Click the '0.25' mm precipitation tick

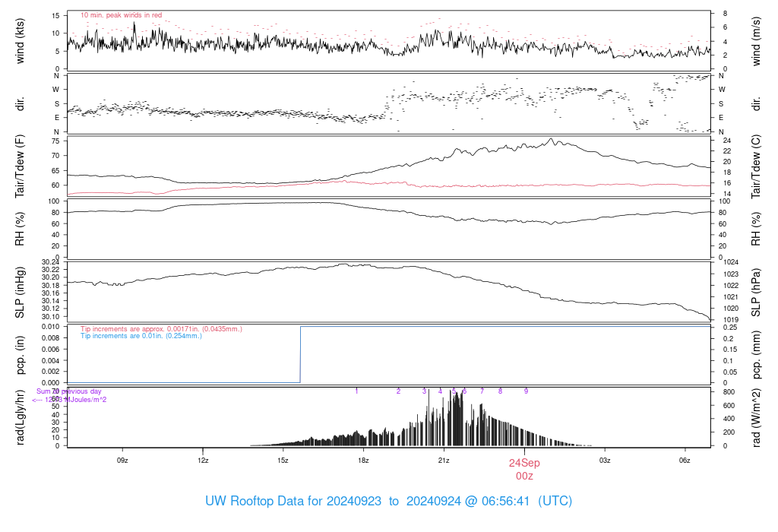(729, 328)
